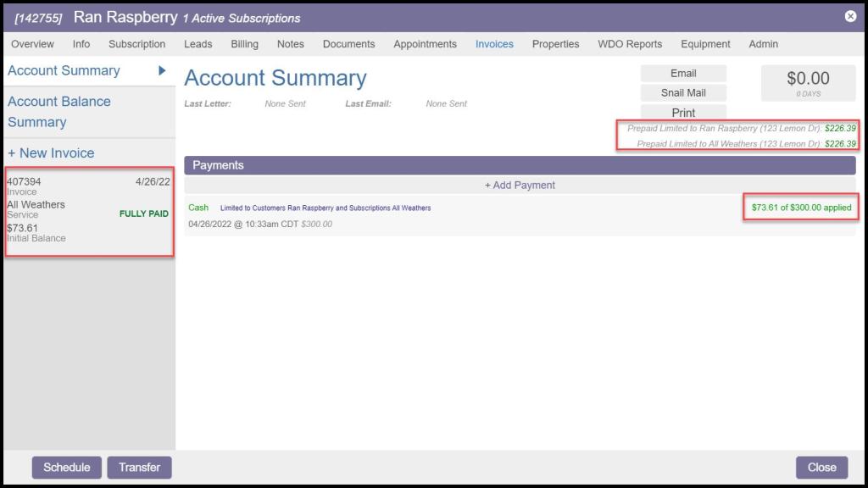Switch to the Billing tab
Viewport: 868px width, 488px height.
pos(244,44)
